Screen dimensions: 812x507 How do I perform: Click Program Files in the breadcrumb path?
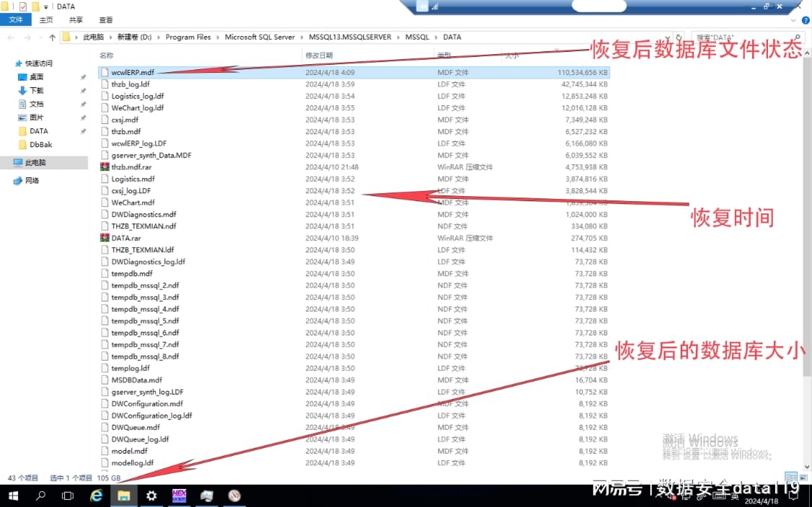tap(188, 37)
